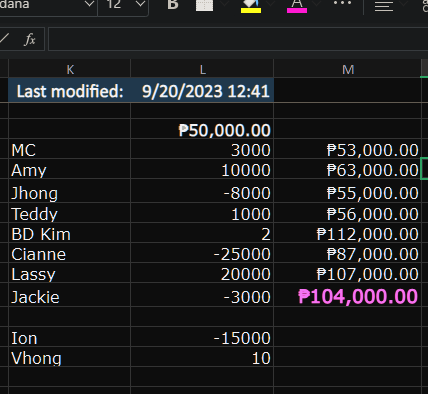Select the Cianne name cell
Screen dimensions: 428x394
[x=69, y=253]
